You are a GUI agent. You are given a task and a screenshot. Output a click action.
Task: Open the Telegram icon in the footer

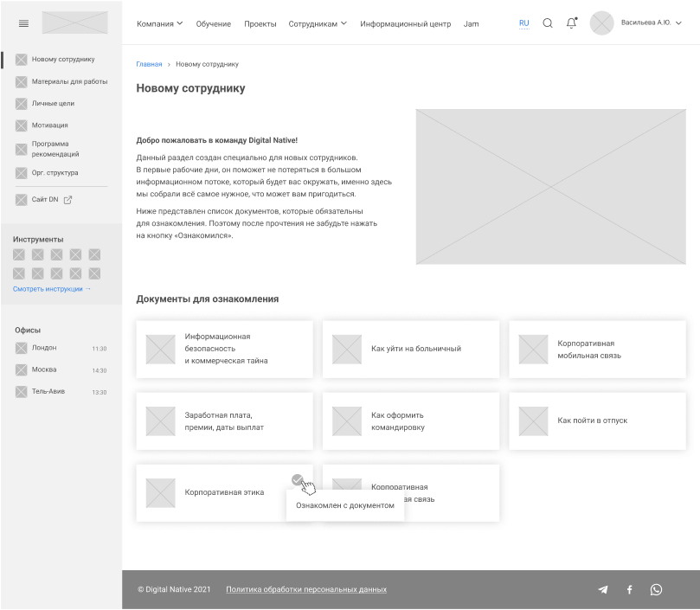tap(603, 589)
